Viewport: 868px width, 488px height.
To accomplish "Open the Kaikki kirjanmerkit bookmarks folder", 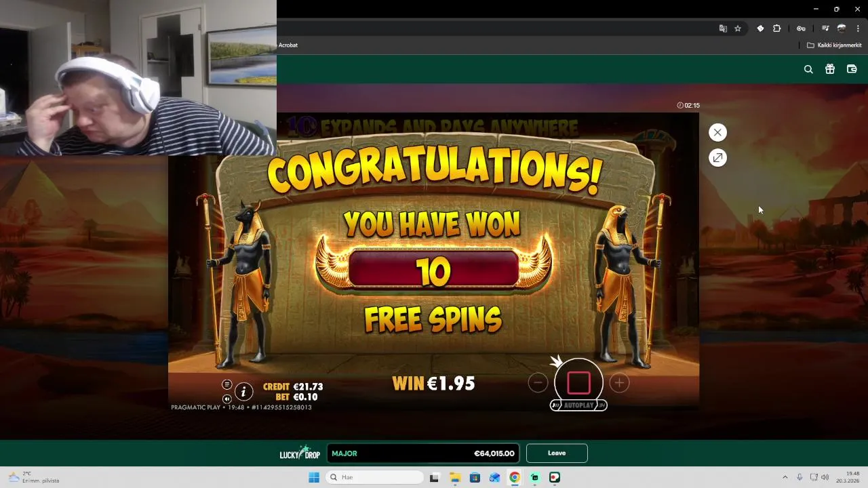I will (834, 45).
